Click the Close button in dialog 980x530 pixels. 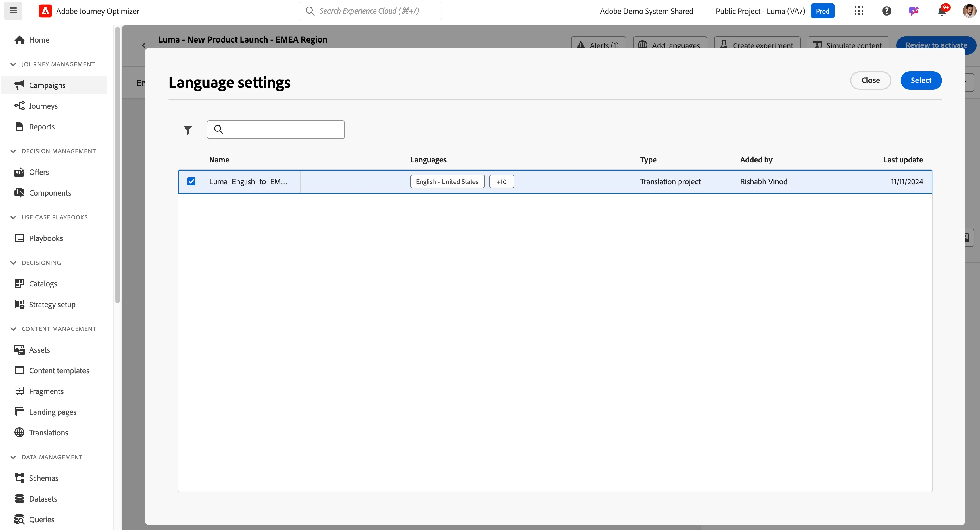871,80
